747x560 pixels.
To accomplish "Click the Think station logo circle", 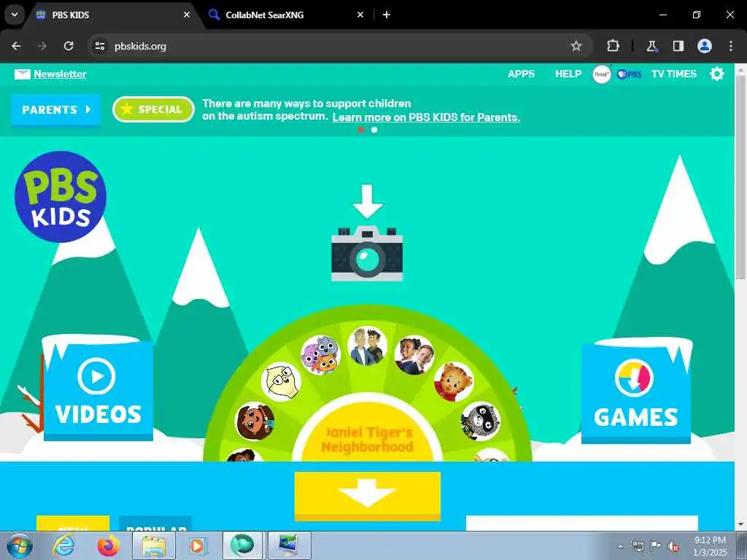I will [601, 74].
